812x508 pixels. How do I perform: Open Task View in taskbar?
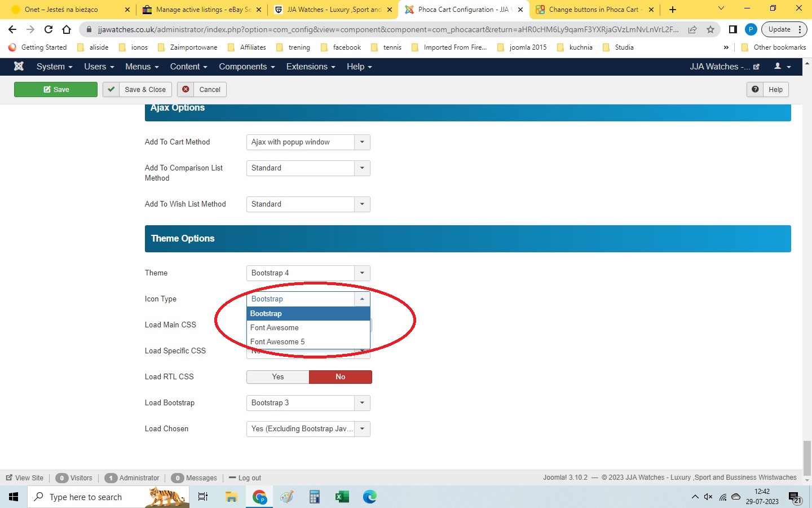point(203,497)
